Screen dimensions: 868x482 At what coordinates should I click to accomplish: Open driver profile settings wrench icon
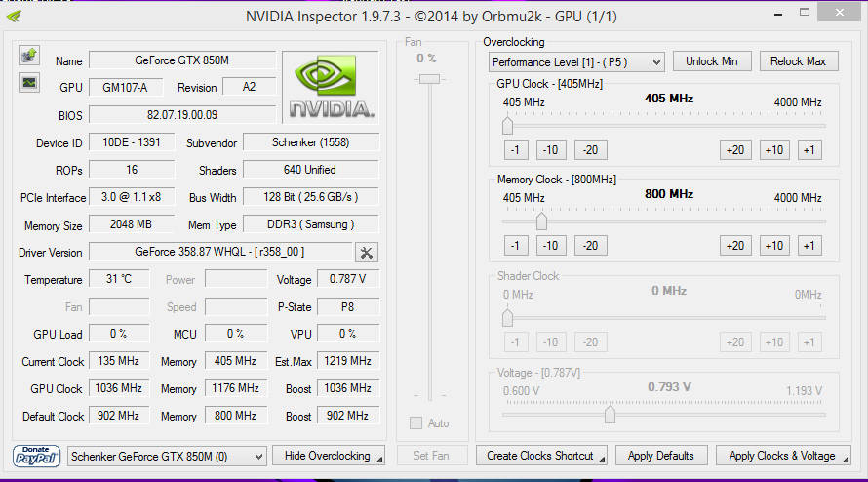coord(366,253)
